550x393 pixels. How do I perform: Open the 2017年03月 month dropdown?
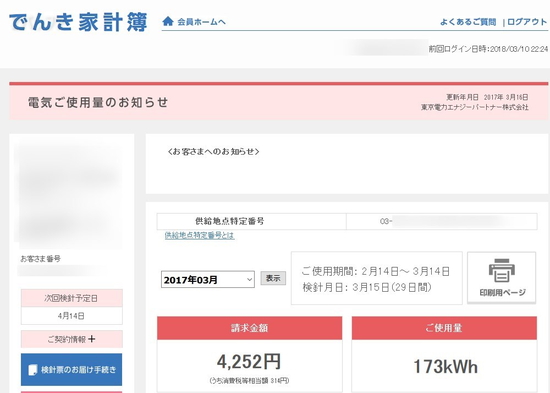coord(208,280)
